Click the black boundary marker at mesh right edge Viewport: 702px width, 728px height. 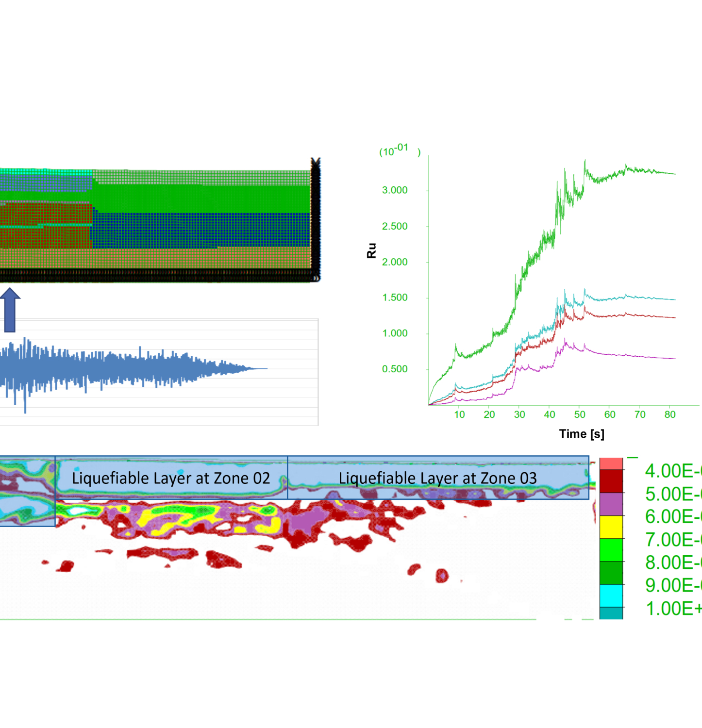(316, 218)
